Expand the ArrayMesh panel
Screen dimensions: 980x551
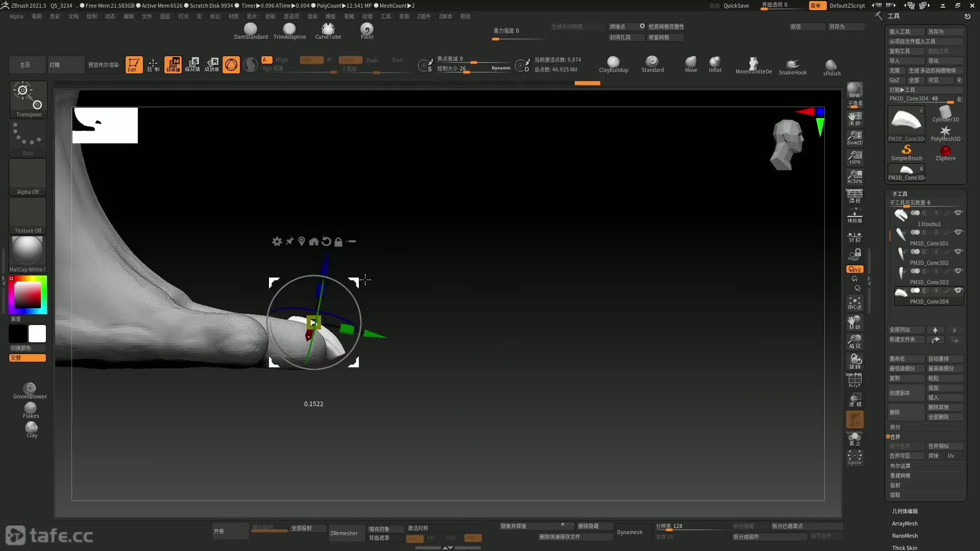[905, 523]
